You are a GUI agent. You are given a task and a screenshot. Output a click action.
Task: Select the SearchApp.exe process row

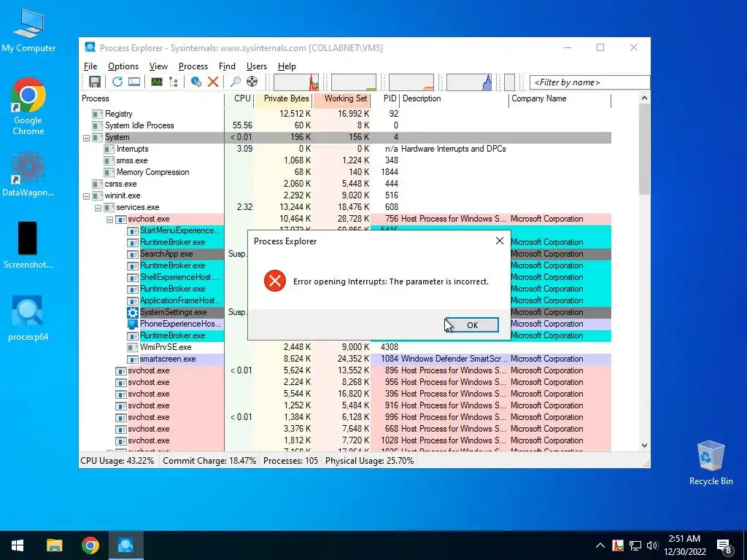point(345,254)
